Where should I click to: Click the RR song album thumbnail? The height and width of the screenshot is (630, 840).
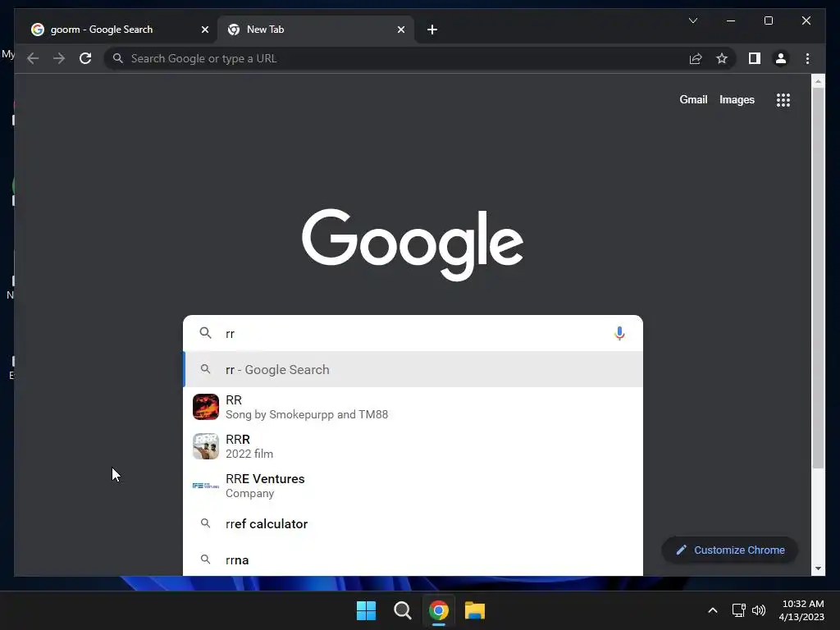[206, 407]
